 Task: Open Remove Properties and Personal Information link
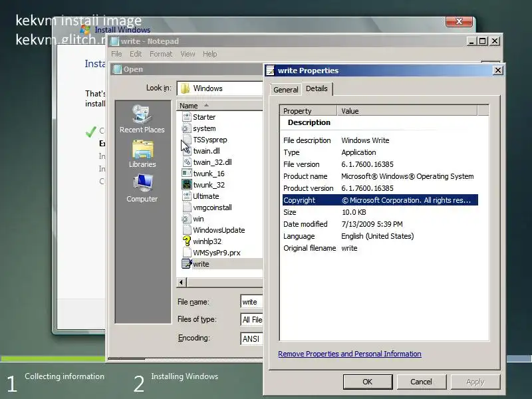(350, 354)
